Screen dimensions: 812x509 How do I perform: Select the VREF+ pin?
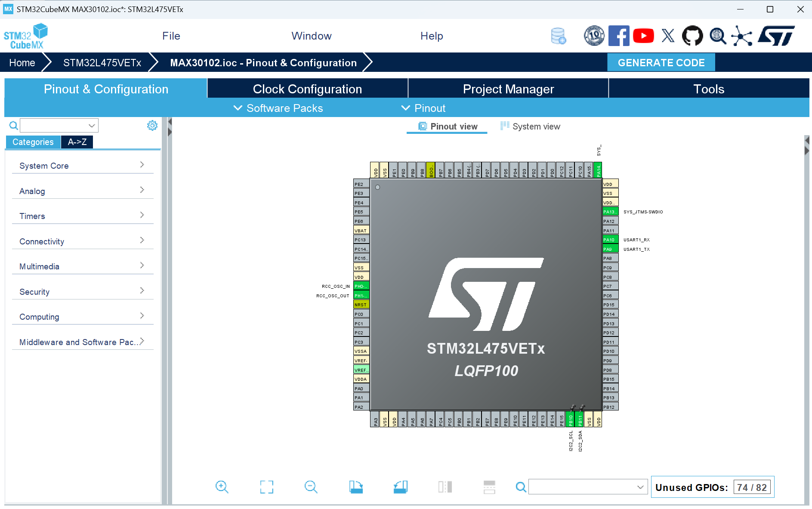point(361,370)
